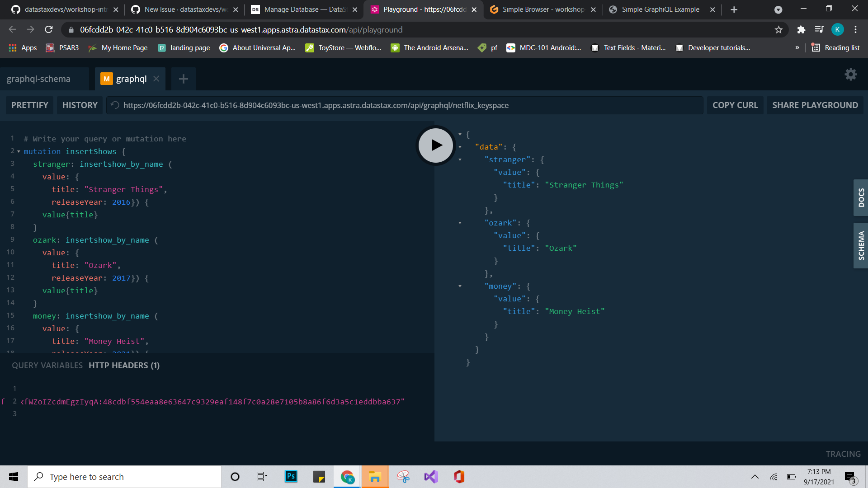868x488 pixels.
Task: Switch to the graphql-schema tab
Action: (x=38, y=78)
